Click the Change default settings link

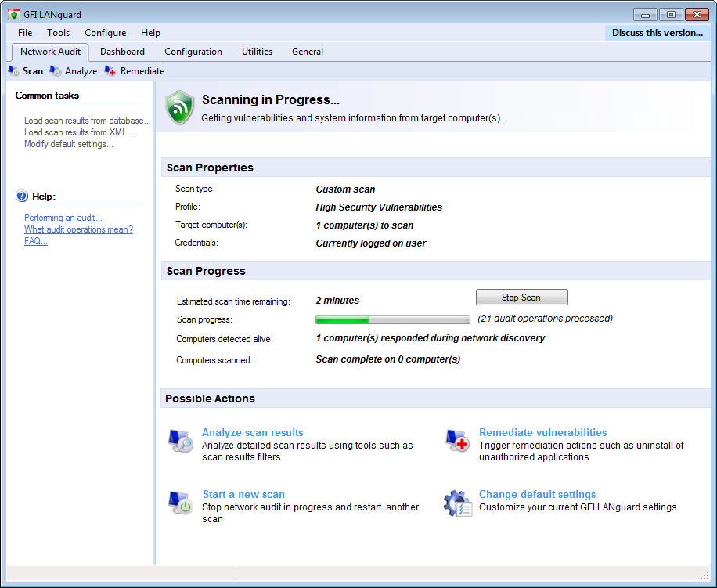click(x=537, y=494)
